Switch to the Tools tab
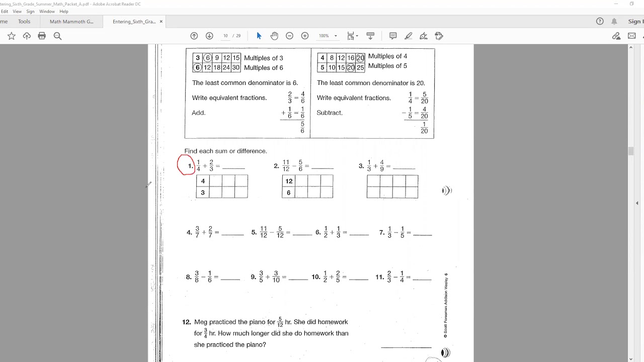Viewport: 644px width, 362px height. 24,22
